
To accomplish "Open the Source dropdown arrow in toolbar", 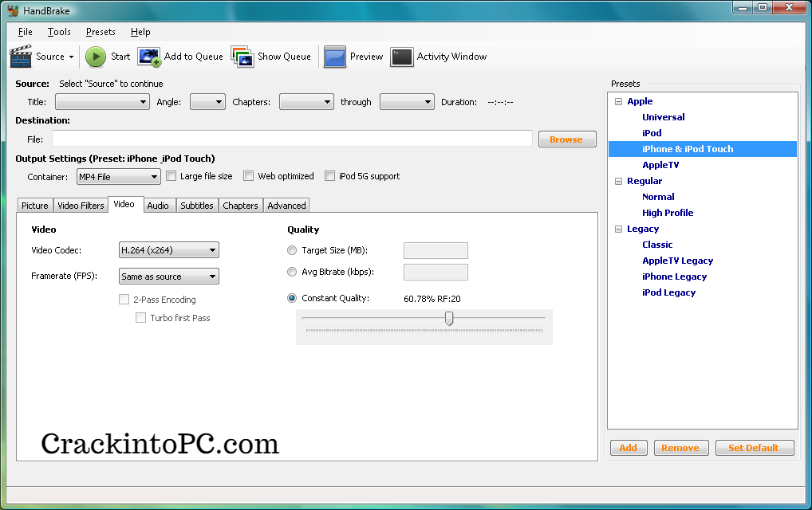I will coord(72,57).
